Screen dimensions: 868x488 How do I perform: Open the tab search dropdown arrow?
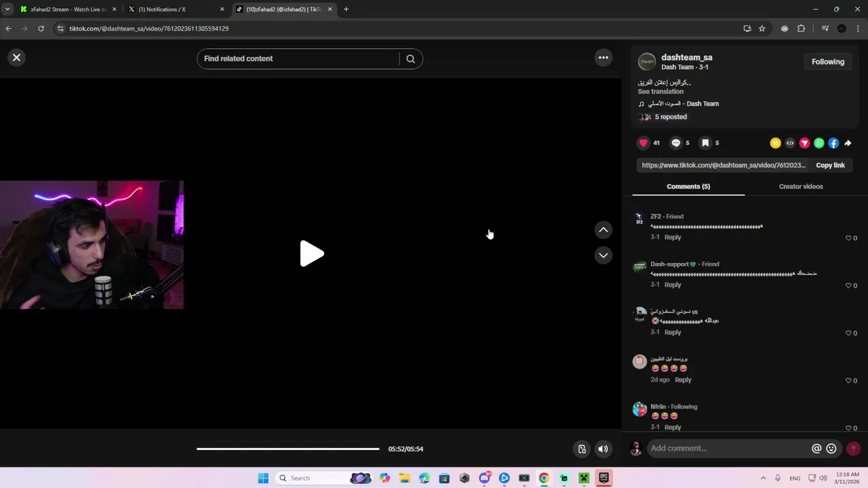click(x=7, y=9)
